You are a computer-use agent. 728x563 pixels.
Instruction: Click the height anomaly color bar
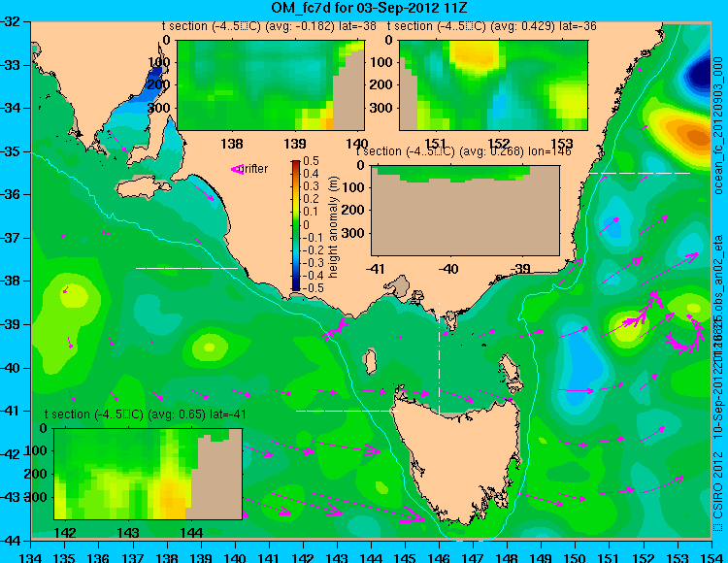pyautogui.click(x=296, y=225)
